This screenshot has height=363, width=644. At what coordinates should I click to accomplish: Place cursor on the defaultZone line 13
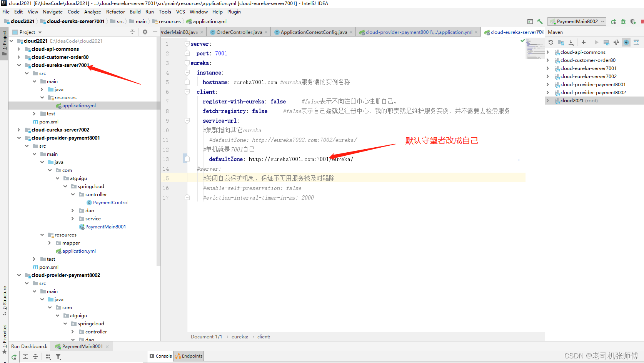(281, 159)
